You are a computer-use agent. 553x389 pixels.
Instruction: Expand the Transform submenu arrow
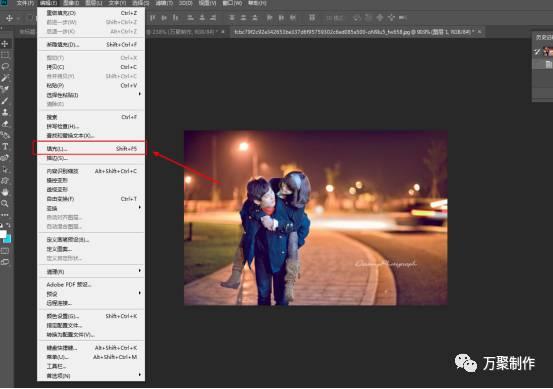pos(140,207)
